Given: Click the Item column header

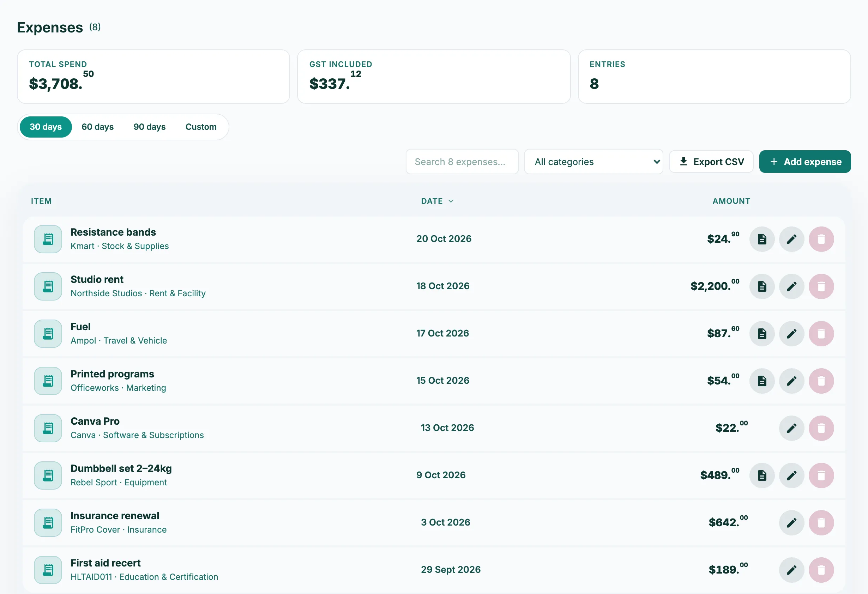Looking at the screenshot, I should (x=41, y=201).
